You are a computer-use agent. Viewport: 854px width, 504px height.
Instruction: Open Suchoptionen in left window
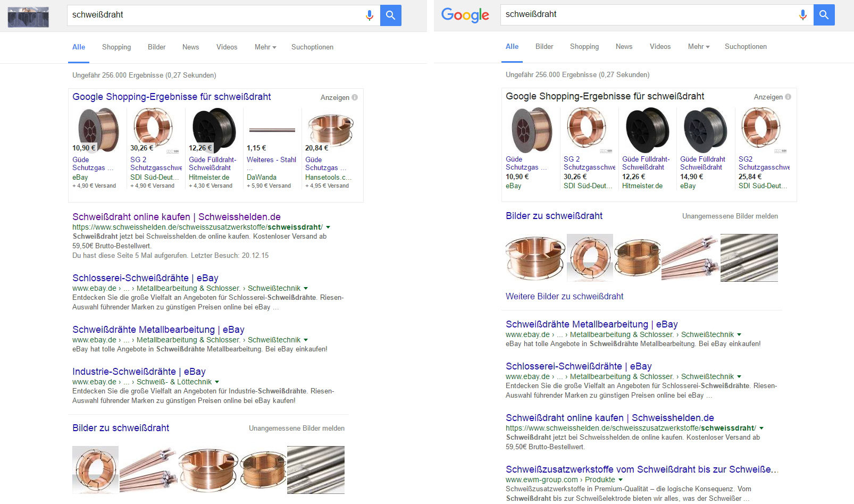click(312, 47)
